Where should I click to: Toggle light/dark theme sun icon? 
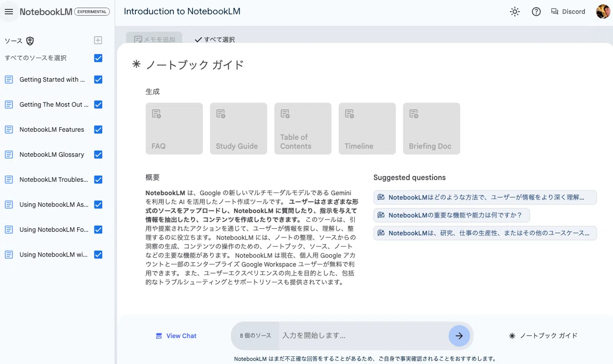pyautogui.click(x=515, y=12)
